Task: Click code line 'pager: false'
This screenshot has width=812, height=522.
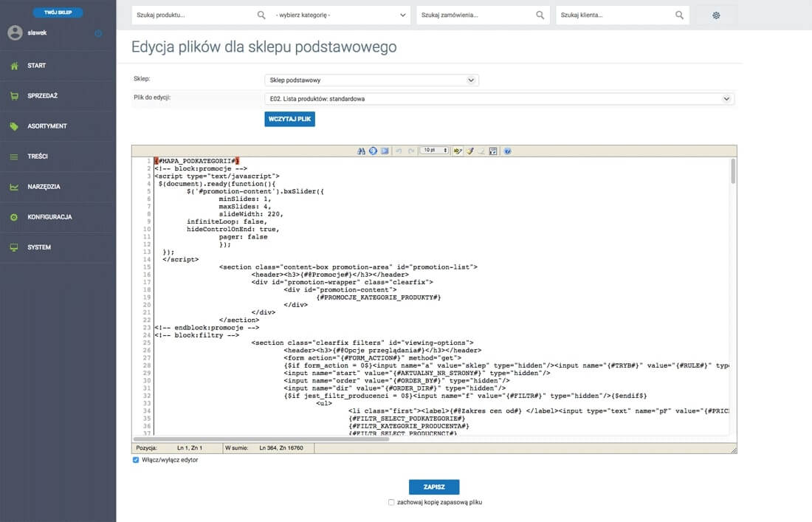Action: [243, 237]
